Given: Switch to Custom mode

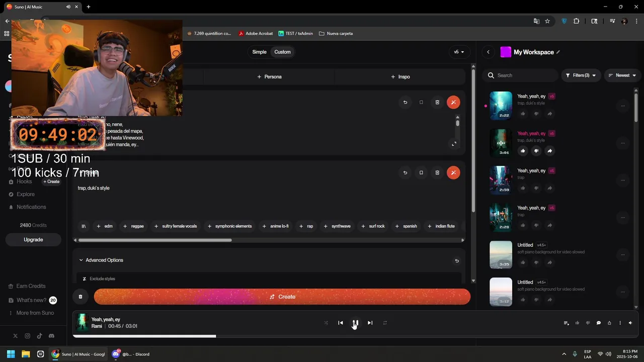Looking at the screenshot, I should (x=282, y=52).
